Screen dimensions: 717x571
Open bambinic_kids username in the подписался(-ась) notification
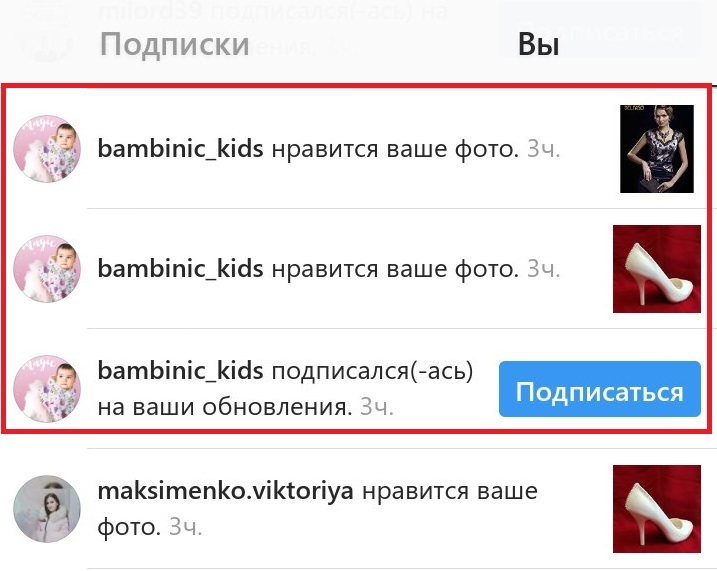(x=180, y=370)
